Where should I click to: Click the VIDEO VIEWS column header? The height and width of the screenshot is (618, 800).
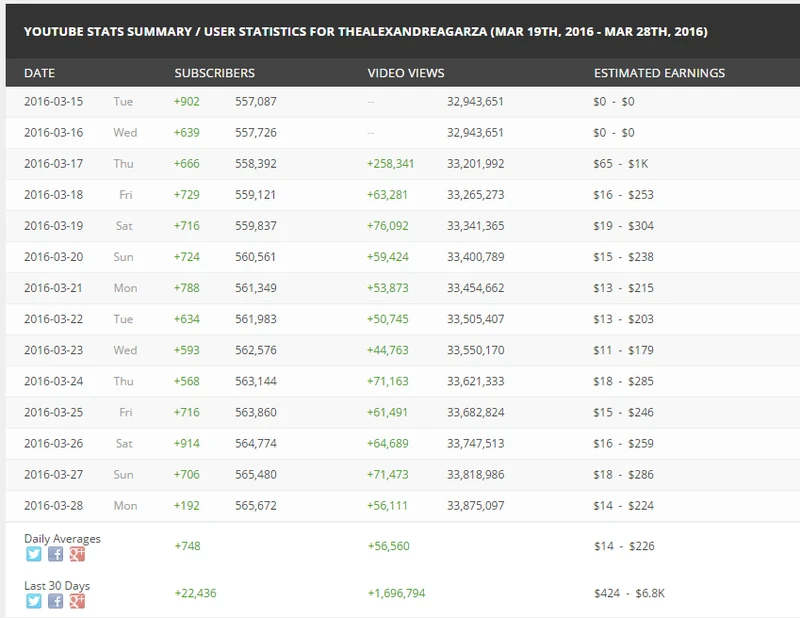click(x=406, y=73)
